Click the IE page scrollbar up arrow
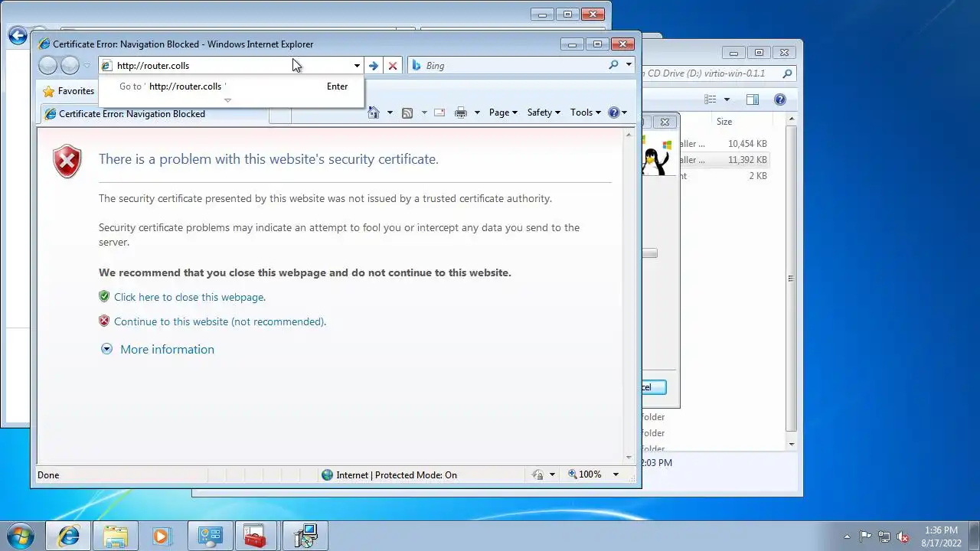Screen dimensions: 980x551 tap(629, 135)
